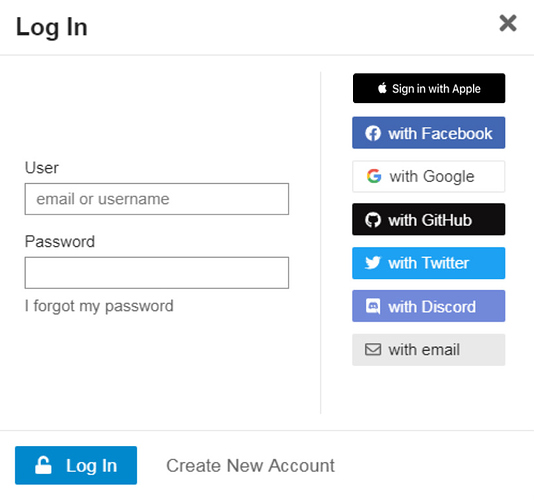
Task: Focus the Password input field
Action: point(157,273)
